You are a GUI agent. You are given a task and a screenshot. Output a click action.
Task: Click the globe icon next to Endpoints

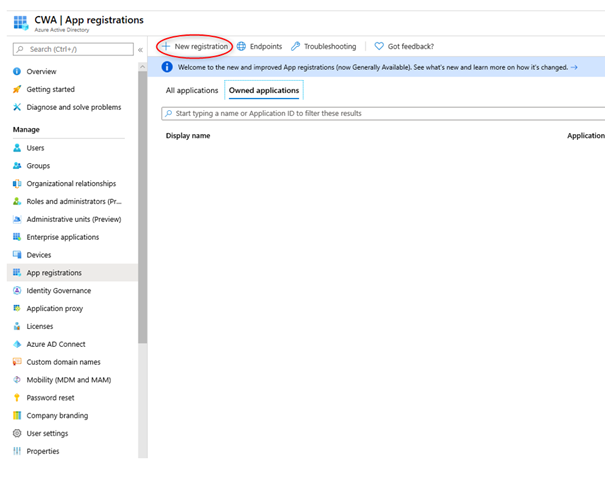click(241, 46)
